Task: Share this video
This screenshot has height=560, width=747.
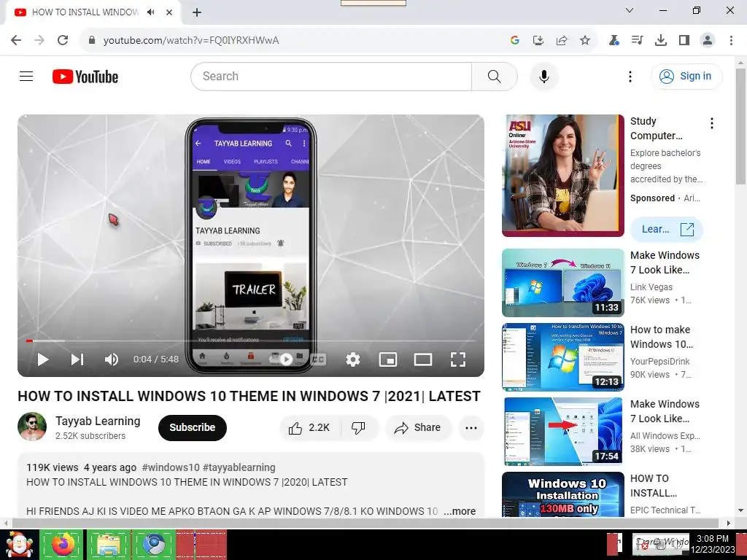Action: (418, 427)
